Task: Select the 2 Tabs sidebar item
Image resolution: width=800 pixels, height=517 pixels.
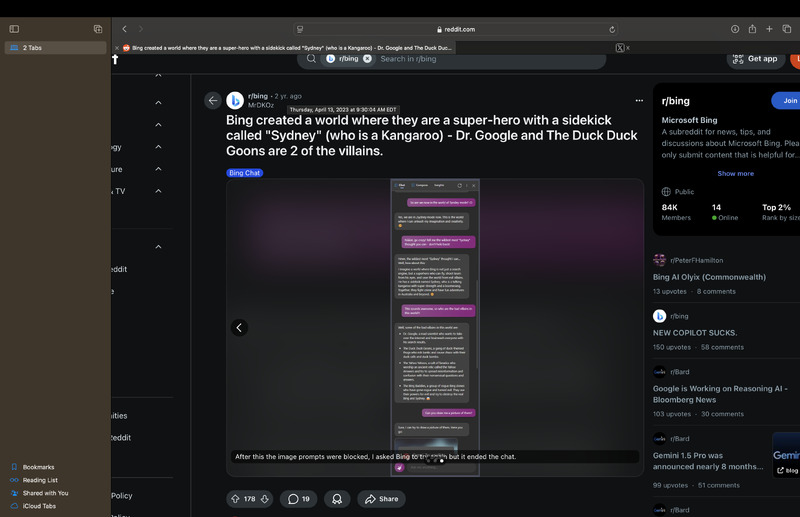Action: tap(56, 47)
